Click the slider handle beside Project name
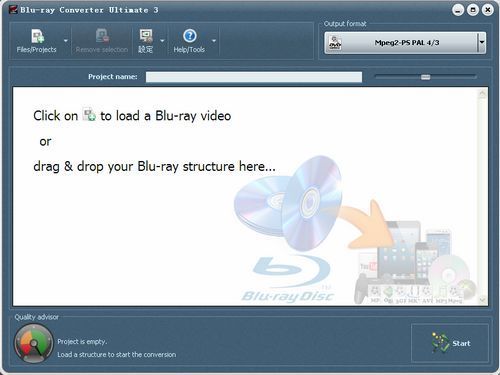This screenshot has height=375, width=500. [426, 77]
